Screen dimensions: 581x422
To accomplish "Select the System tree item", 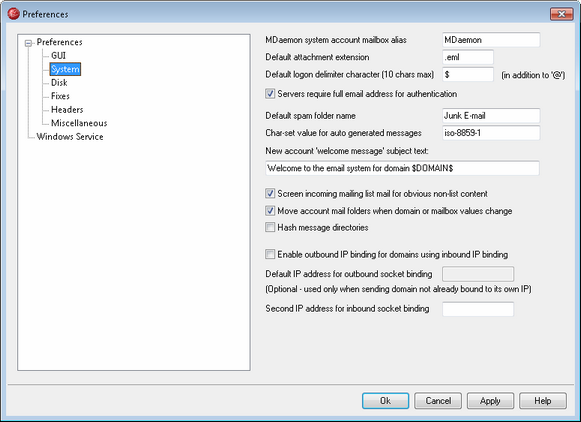I will click(65, 69).
